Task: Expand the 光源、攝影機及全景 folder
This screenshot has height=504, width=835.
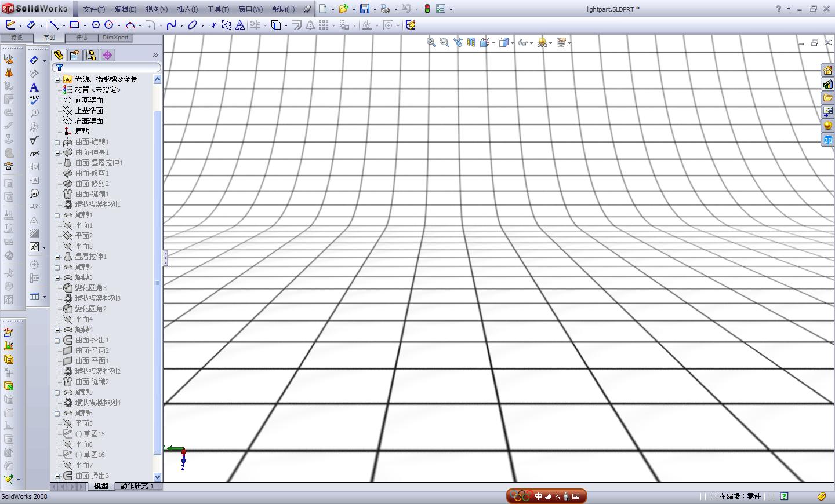Action: (x=57, y=79)
